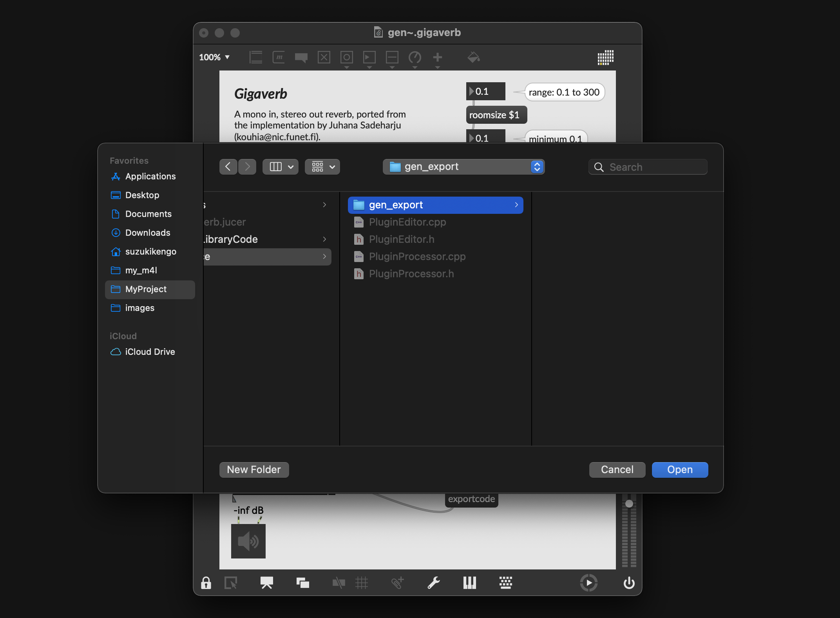Select MyProject in sidebar
Image resolution: width=840 pixels, height=618 pixels.
150,289
